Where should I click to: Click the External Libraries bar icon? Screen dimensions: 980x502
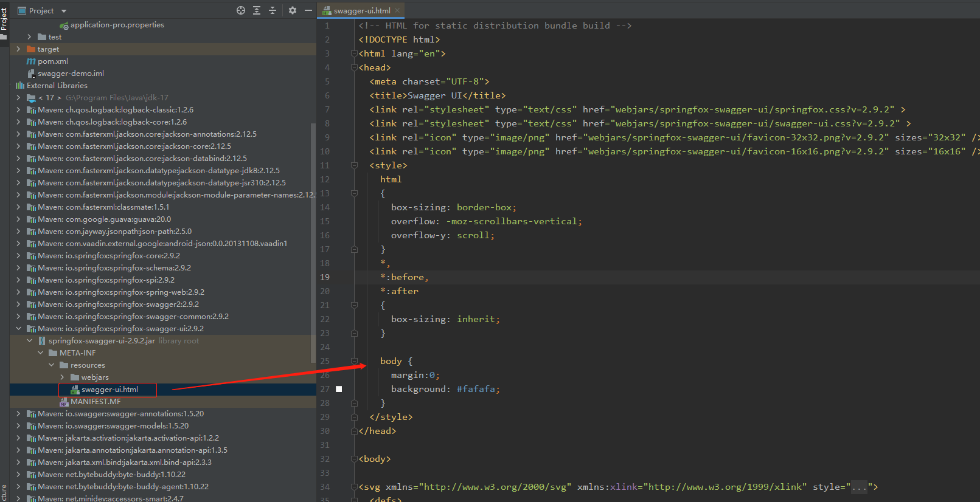(20, 86)
